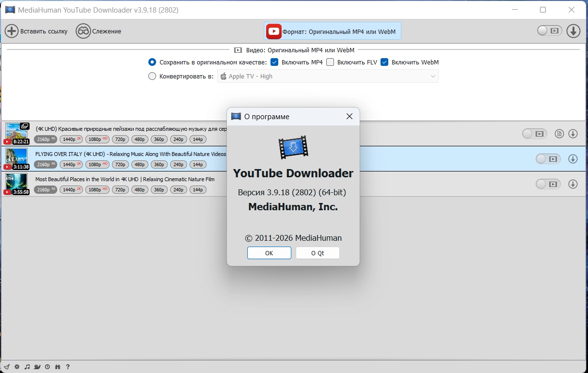
Task: Click the clock scheduler icon
Action: tap(48, 367)
